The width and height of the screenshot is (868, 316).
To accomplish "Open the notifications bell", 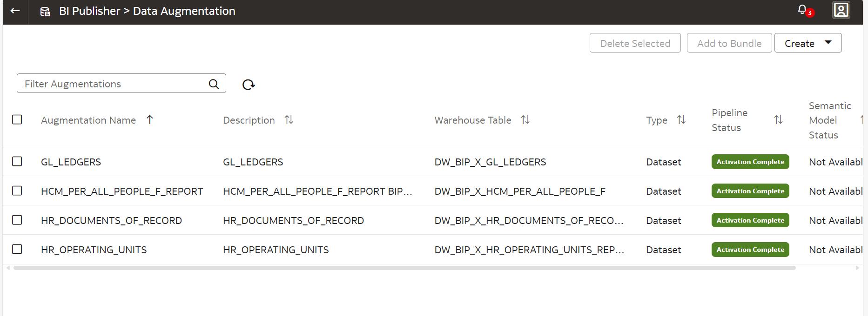I will (x=802, y=10).
